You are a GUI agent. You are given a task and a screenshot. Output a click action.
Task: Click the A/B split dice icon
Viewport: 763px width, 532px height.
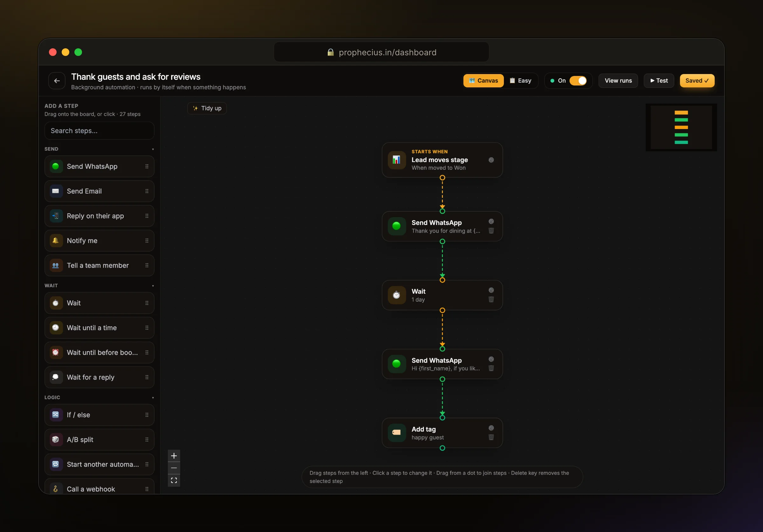pyautogui.click(x=56, y=440)
